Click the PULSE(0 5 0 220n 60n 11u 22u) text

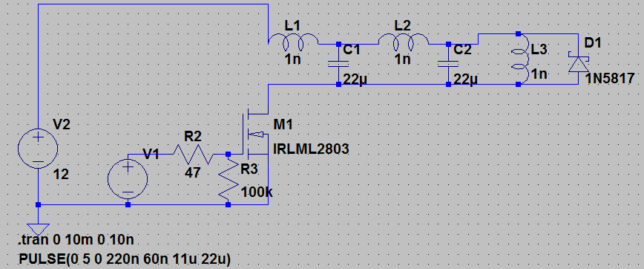click(x=125, y=259)
